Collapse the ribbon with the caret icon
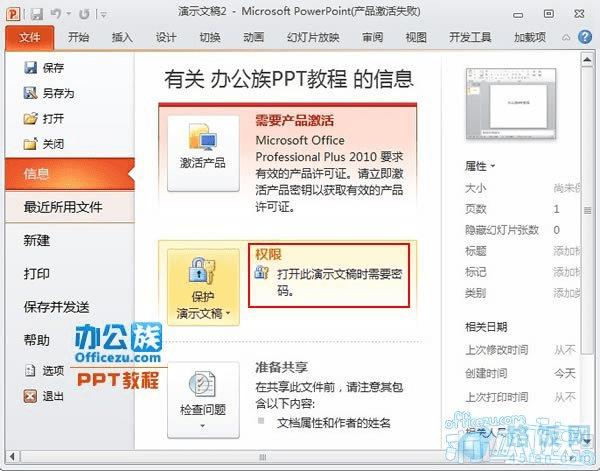Image resolution: width=600 pixels, height=471 pixels. tap(566, 37)
